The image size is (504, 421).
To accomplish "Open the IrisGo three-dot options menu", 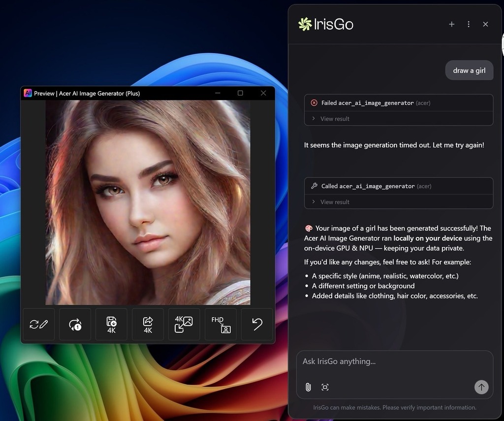I will [469, 24].
